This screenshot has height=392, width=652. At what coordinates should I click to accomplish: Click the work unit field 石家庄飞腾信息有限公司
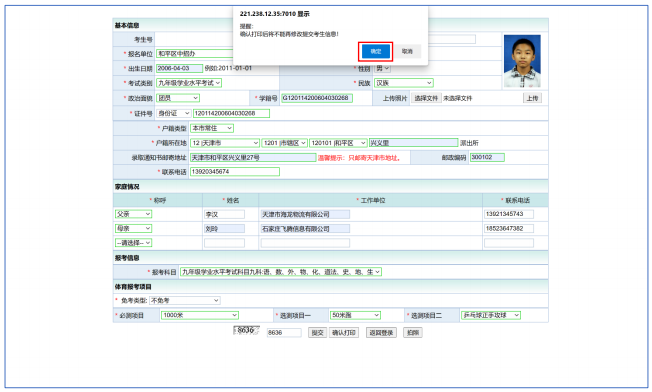coord(305,229)
